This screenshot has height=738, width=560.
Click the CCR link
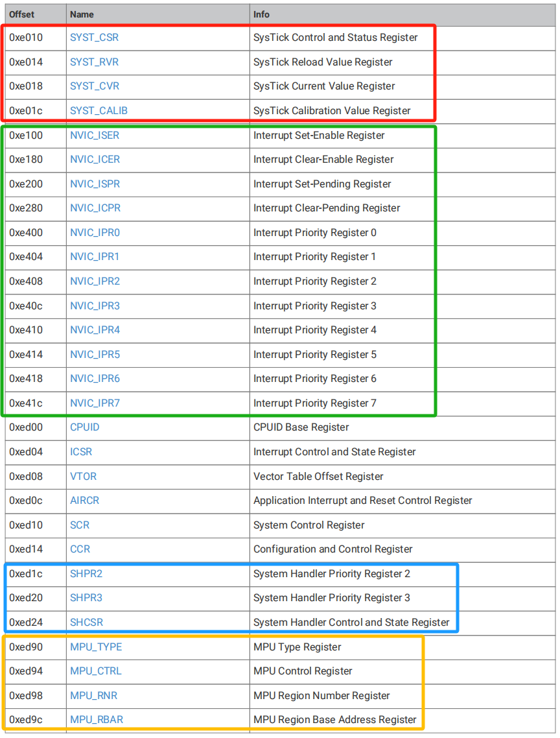click(x=80, y=549)
